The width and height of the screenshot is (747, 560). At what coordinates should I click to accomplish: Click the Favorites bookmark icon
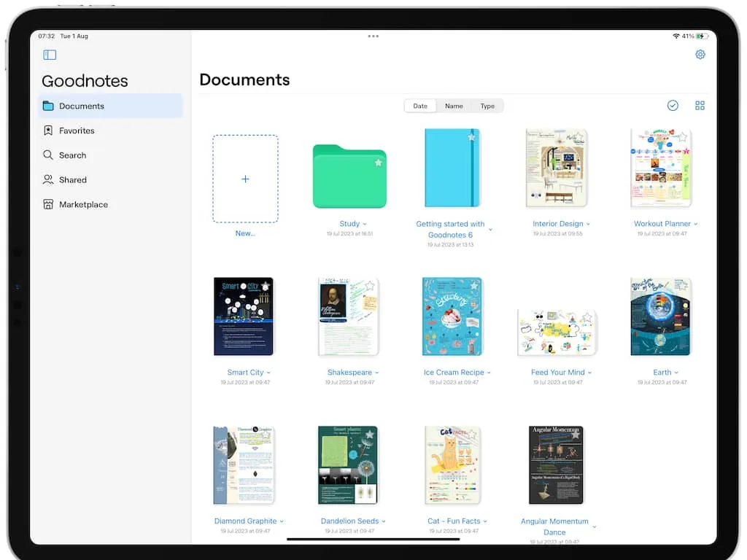tap(48, 131)
